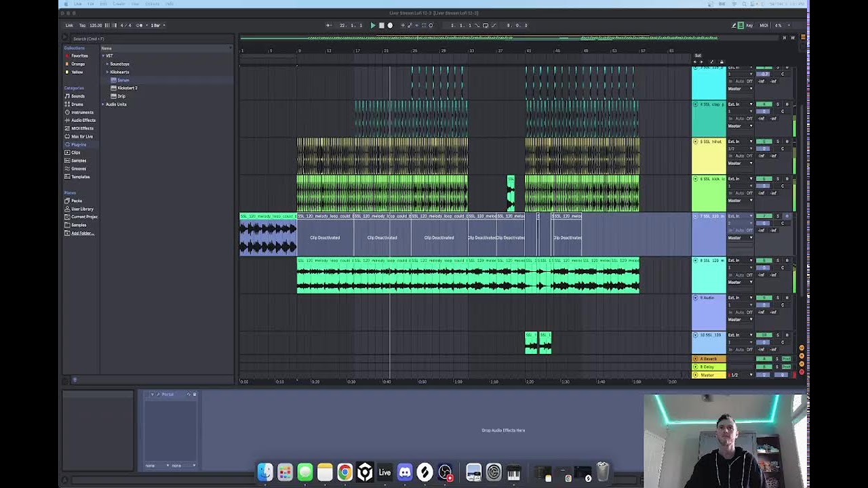This screenshot has height=488, width=868.
Task: Click the Automation Arm icon in transport
Action: pyautogui.click(x=410, y=25)
